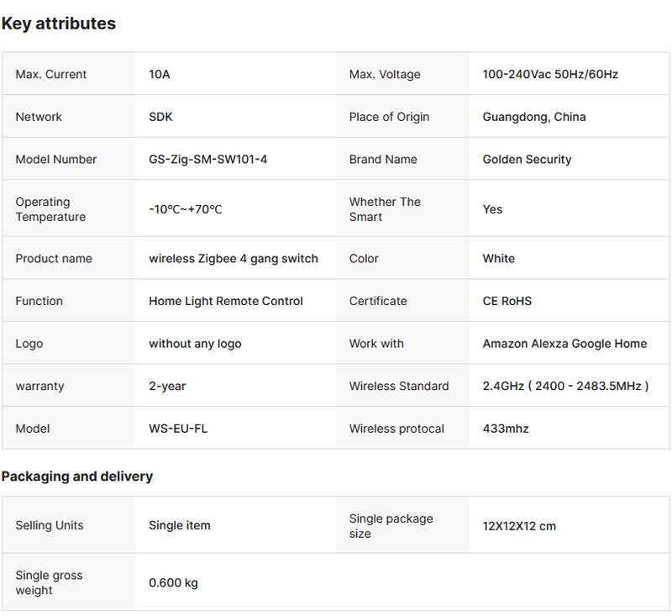Click the 2.4GHz Wireless Standard value
This screenshot has width=672, height=616.
pos(566,387)
